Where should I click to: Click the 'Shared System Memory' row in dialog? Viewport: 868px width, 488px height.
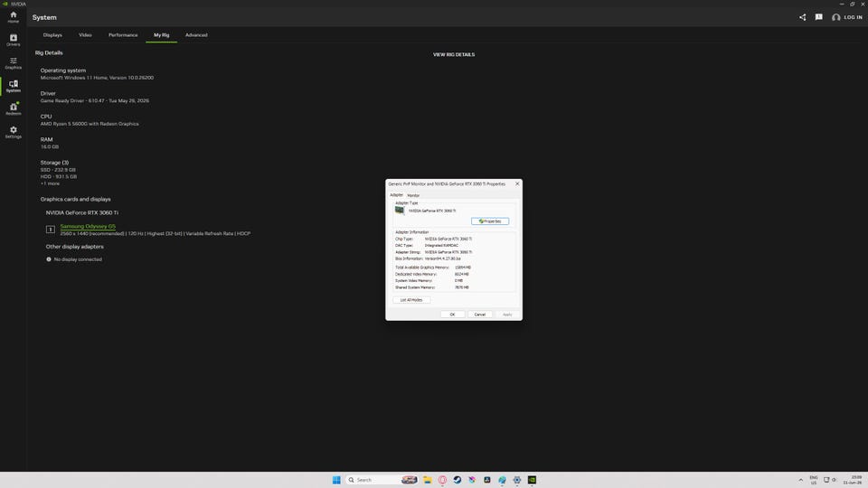432,287
